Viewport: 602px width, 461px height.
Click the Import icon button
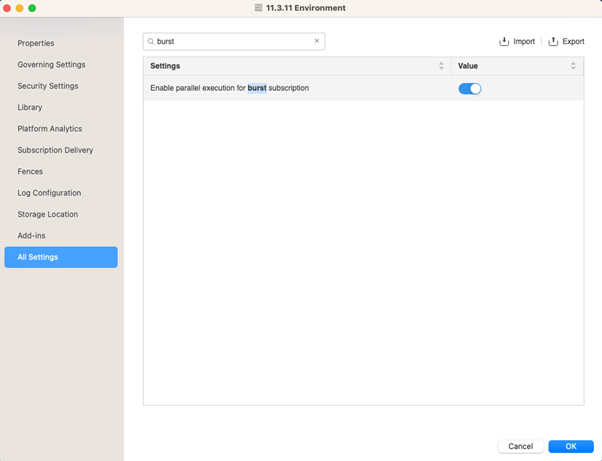coord(505,42)
